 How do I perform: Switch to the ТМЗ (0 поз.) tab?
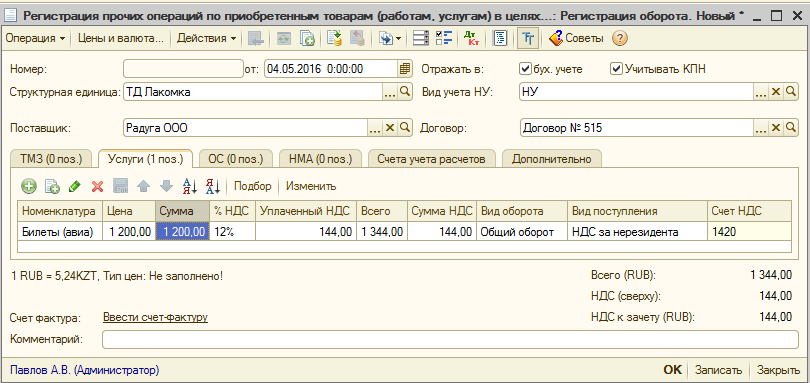51,159
